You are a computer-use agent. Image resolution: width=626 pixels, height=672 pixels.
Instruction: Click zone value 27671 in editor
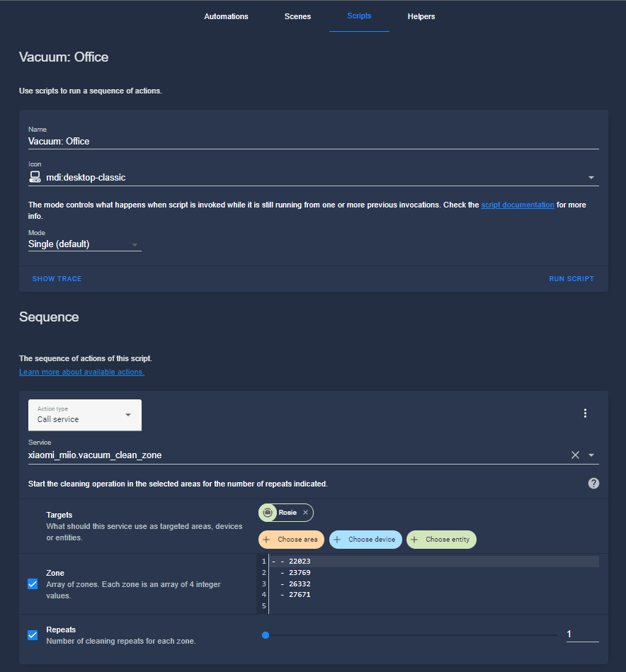300,594
